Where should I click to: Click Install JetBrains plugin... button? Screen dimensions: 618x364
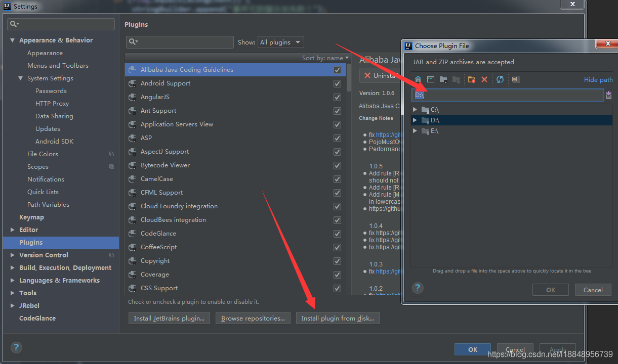(x=169, y=318)
